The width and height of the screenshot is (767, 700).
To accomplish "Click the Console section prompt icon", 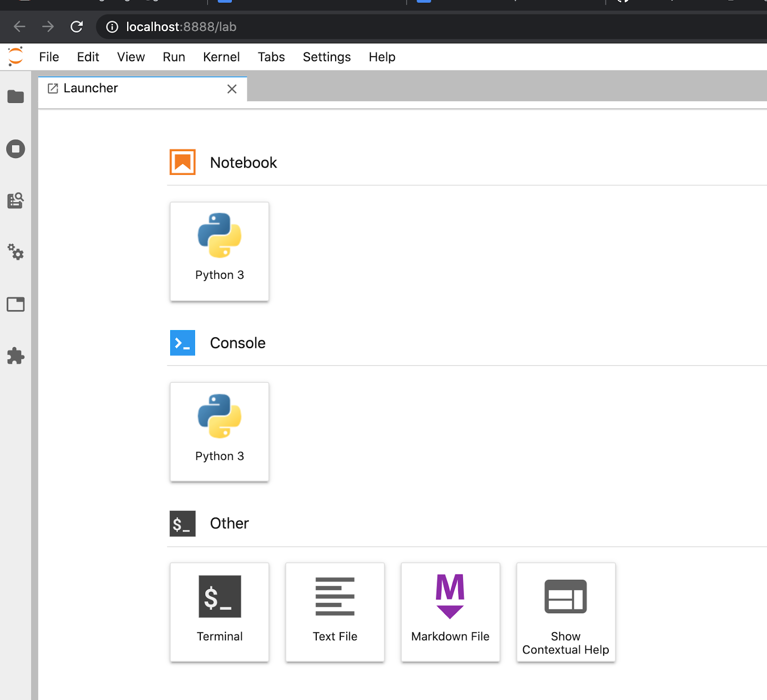I will point(183,343).
